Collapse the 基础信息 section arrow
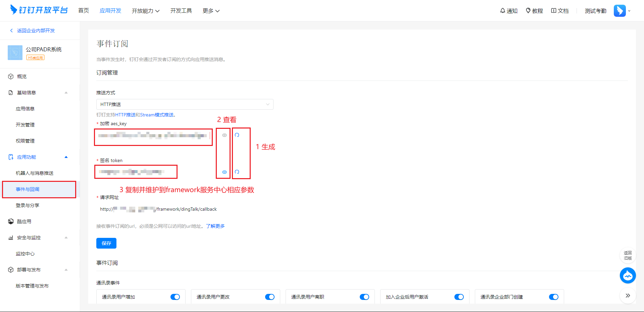Screen dimensions: 644x312 click(66, 93)
